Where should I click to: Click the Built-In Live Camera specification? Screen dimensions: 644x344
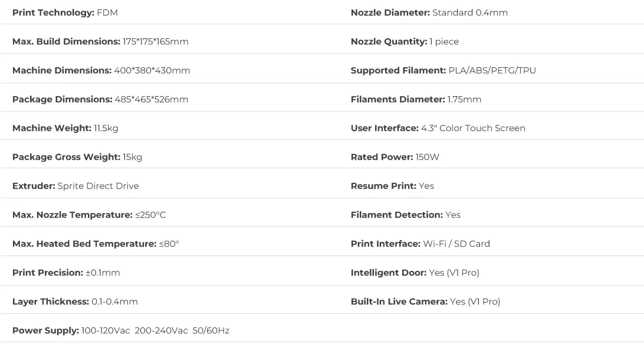pos(425,302)
